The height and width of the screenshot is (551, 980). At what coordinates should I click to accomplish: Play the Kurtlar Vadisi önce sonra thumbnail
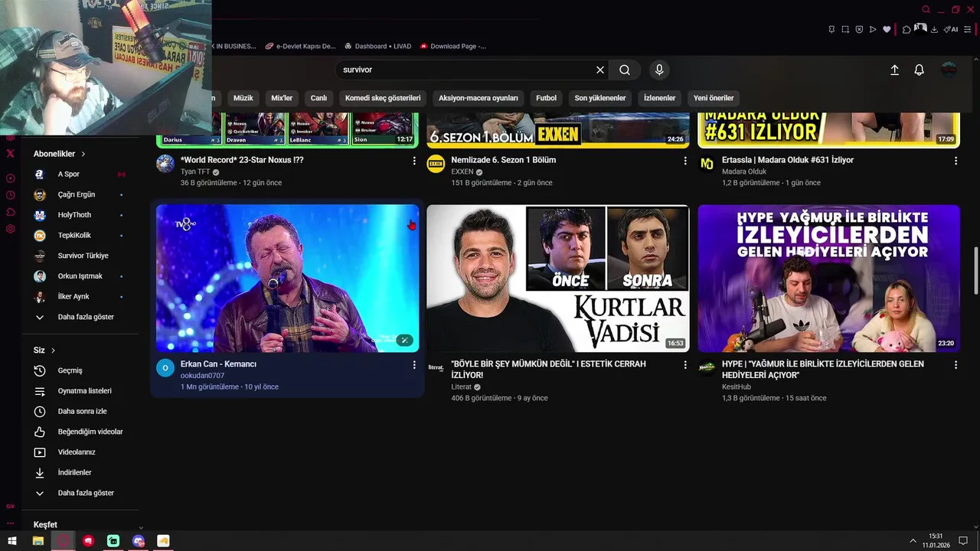tap(557, 278)
